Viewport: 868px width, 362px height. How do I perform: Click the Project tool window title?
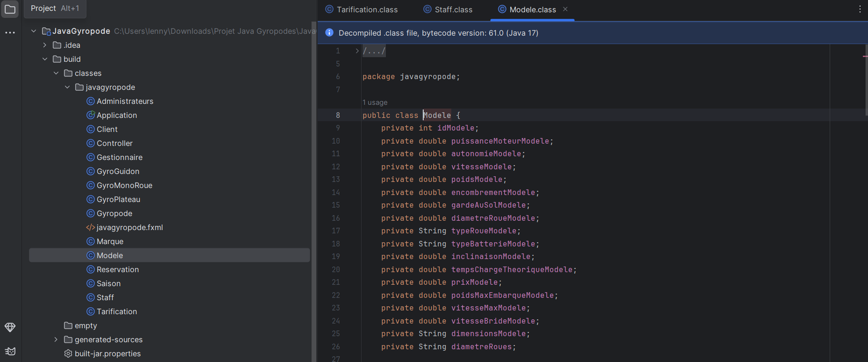pos(43,8)
